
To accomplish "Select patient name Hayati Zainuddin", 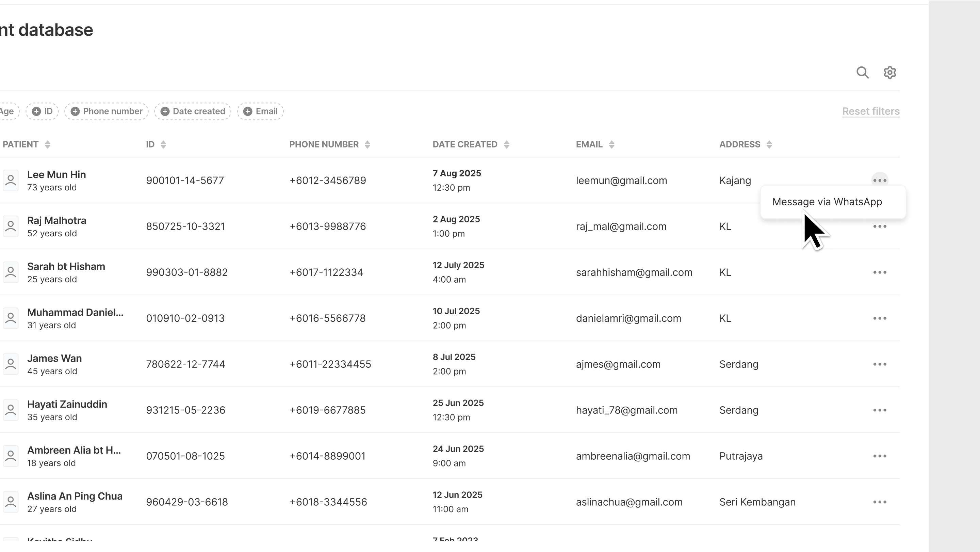I will coord(67,404).
